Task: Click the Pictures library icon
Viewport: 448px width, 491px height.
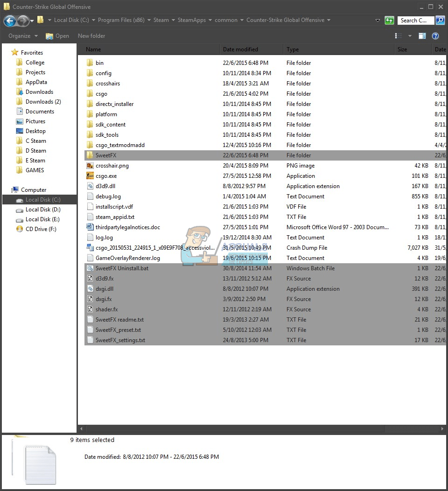Action: (20, 121)
